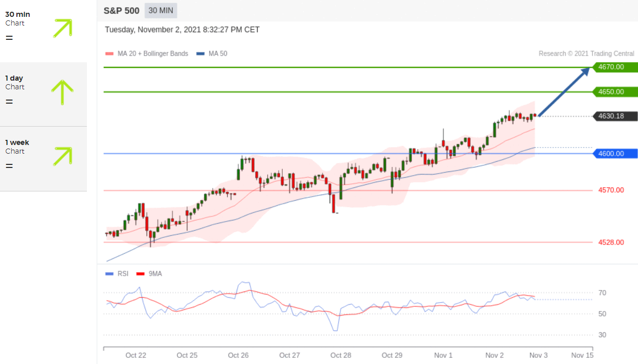Click the 1 day upward arrow icon
This screenshot has width=638, height=364.
point(62,92)
